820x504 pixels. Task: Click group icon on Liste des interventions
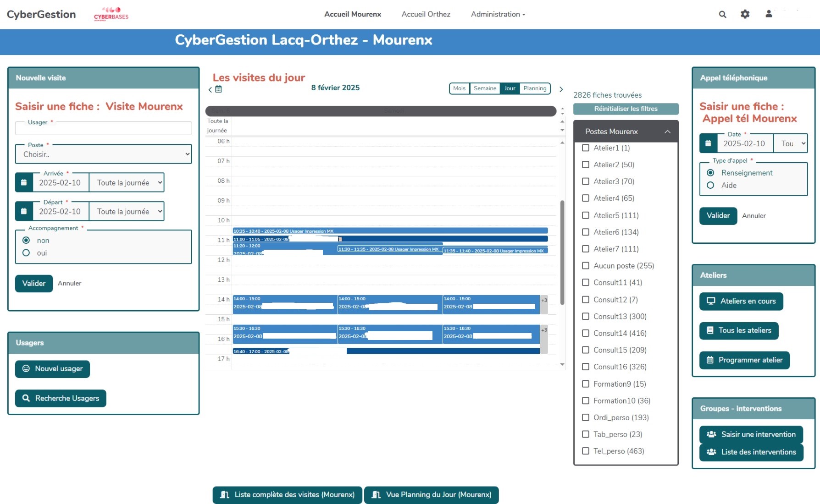(x=711, y=452)
